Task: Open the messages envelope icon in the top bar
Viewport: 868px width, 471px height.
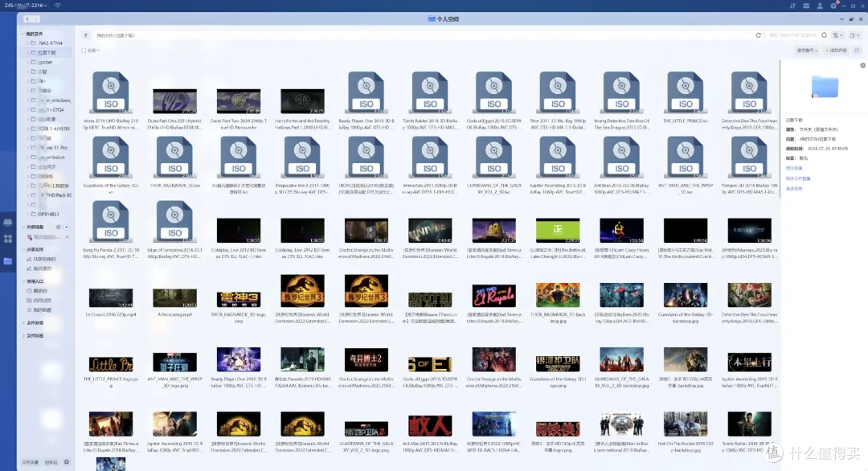Action: (806, 6)
